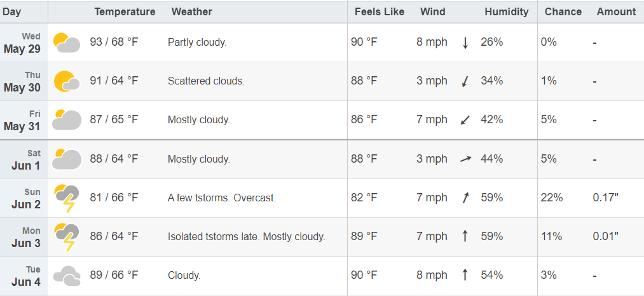Image resolution: width=644 pixels, height=296 pixels.
Task: Click the mostly cloudy icon for Fri May 31
Action: click(x=67, y=120)
